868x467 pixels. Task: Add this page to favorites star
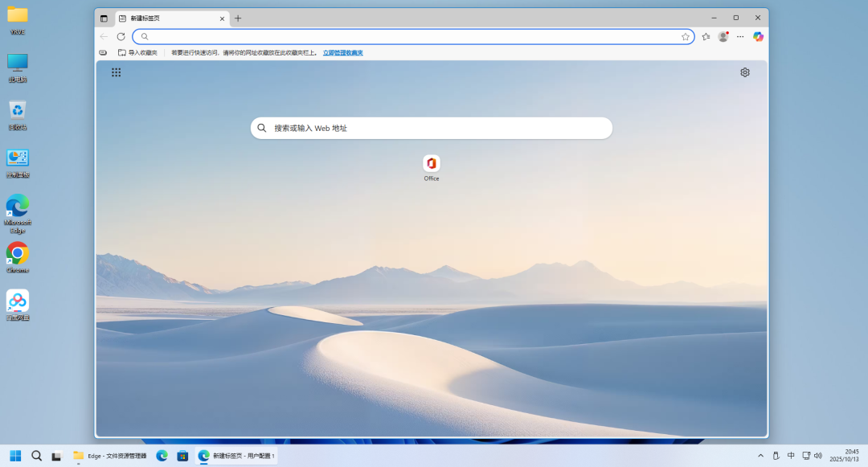(x=686, y=36)
